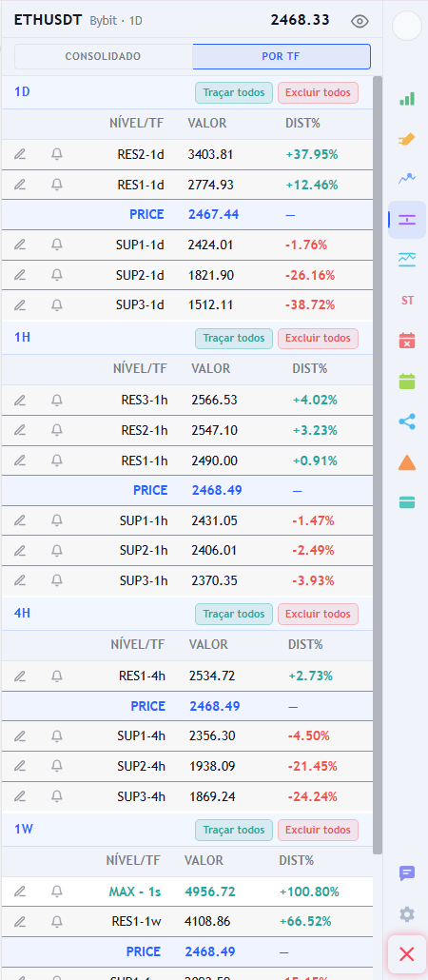
Task: Edit the MAX - 1s level
Action: pos(20,892)
